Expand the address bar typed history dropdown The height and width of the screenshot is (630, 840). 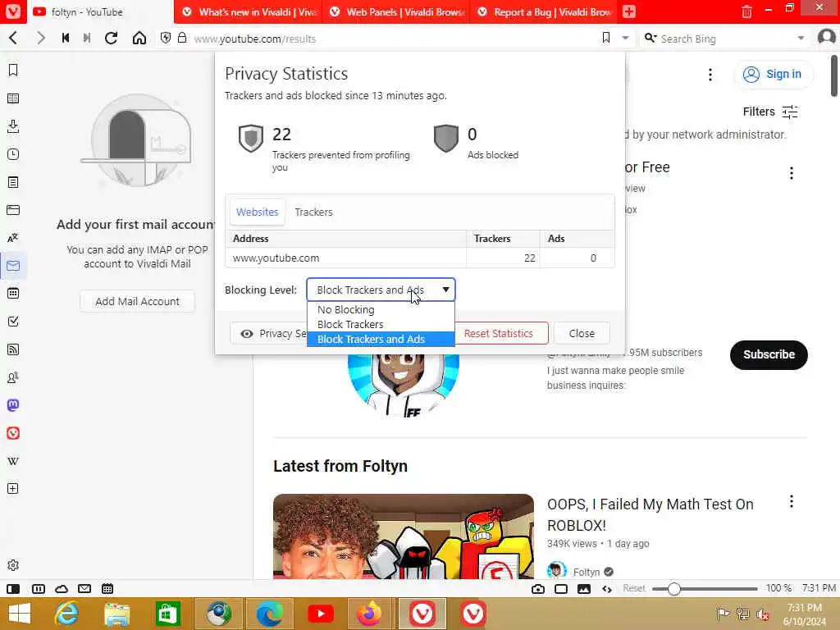(x=625, y=38)
